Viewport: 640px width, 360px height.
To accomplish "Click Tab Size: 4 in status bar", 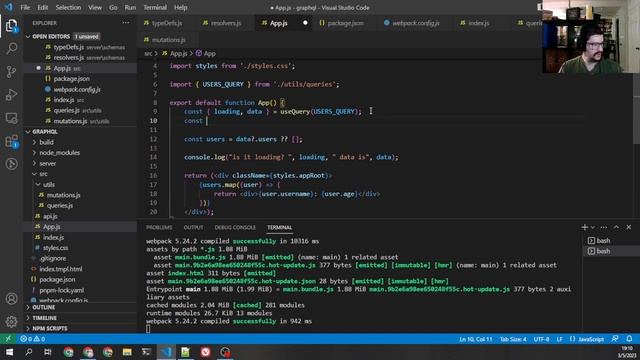I will tap(513, 339).
